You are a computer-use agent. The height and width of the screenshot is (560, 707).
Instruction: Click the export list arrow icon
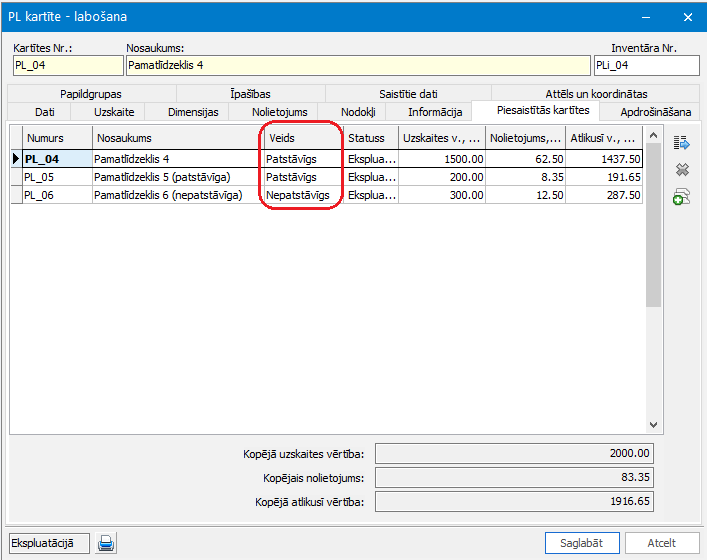[683, 143]
